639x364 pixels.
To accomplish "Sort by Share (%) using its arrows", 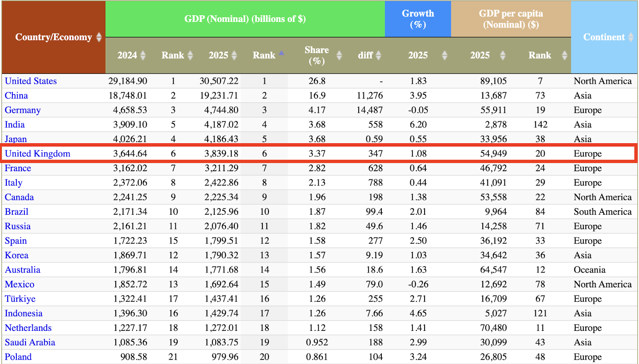I will (339, 55).
